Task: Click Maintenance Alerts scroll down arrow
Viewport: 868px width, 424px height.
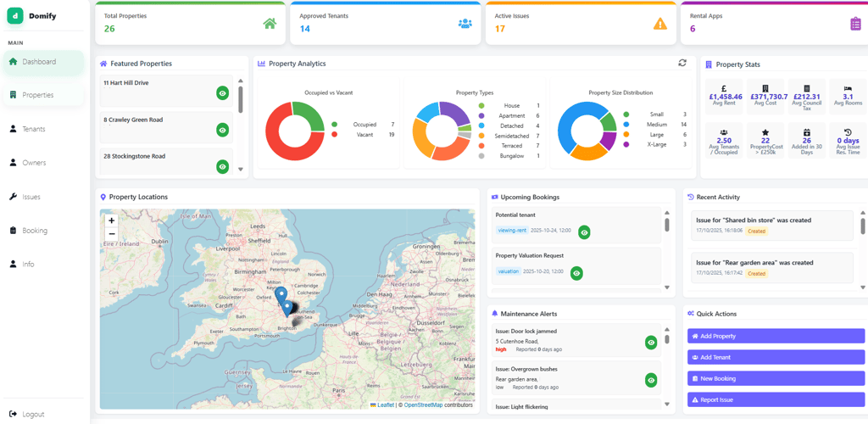Action: (x=667, y=404)
